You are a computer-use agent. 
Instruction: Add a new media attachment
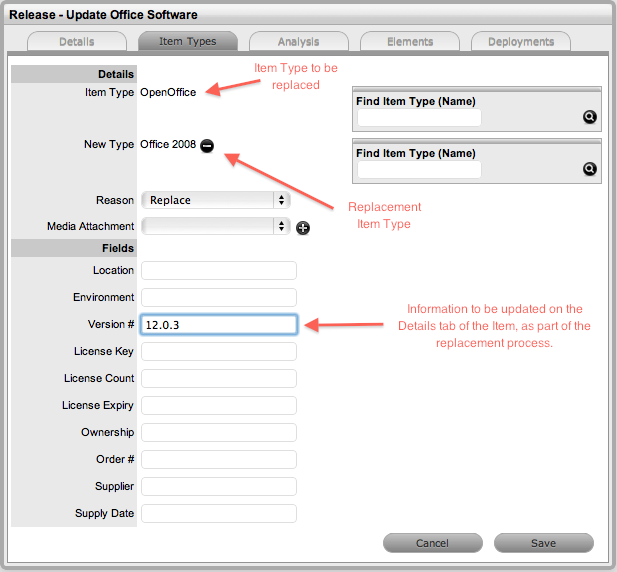(303, 228)
